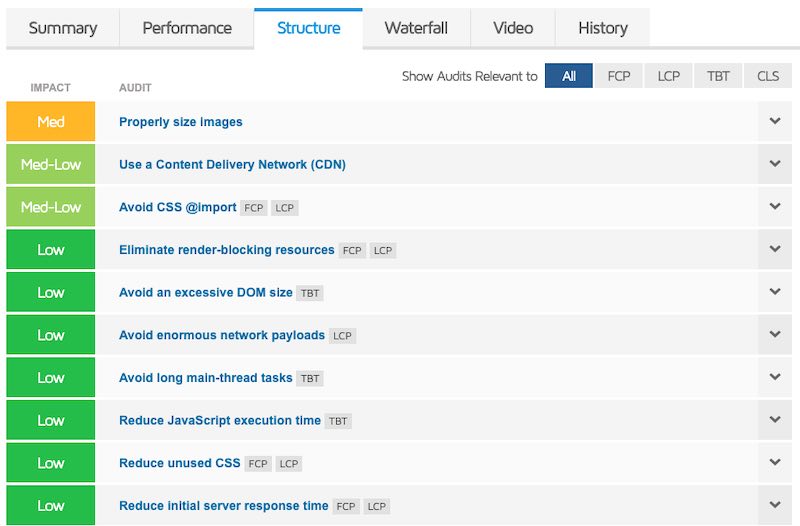
Task: Open the Performance tab
Action: [x=186, y=28]
